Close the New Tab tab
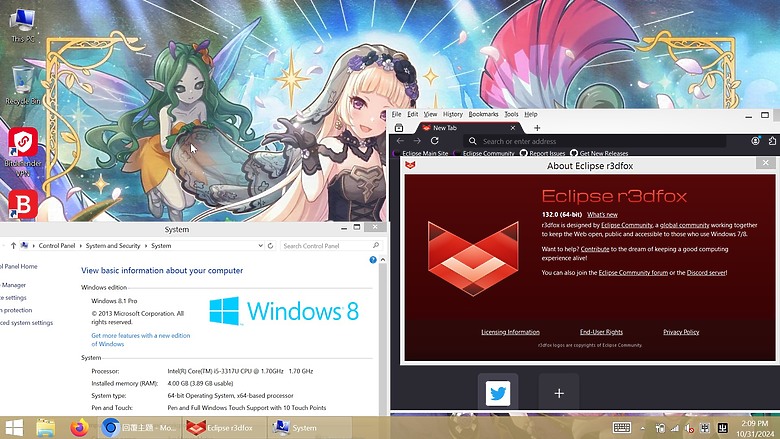Screen dimensions: 780x439 click(x=513, y=128)
